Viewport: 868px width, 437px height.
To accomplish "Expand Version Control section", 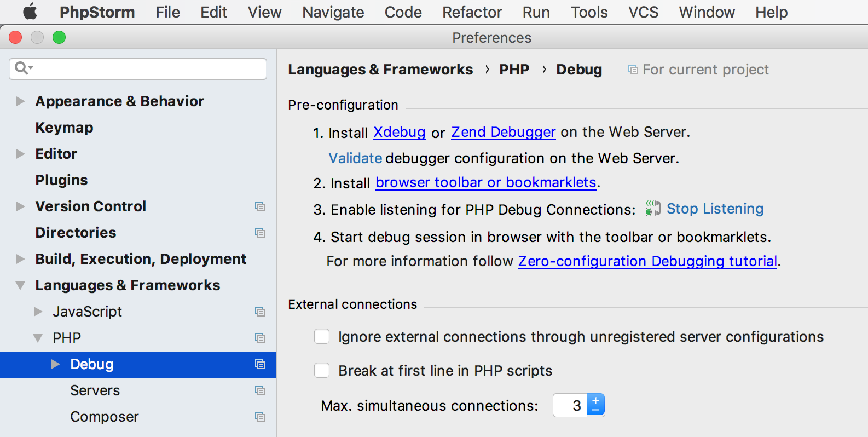I will (20, 206).
